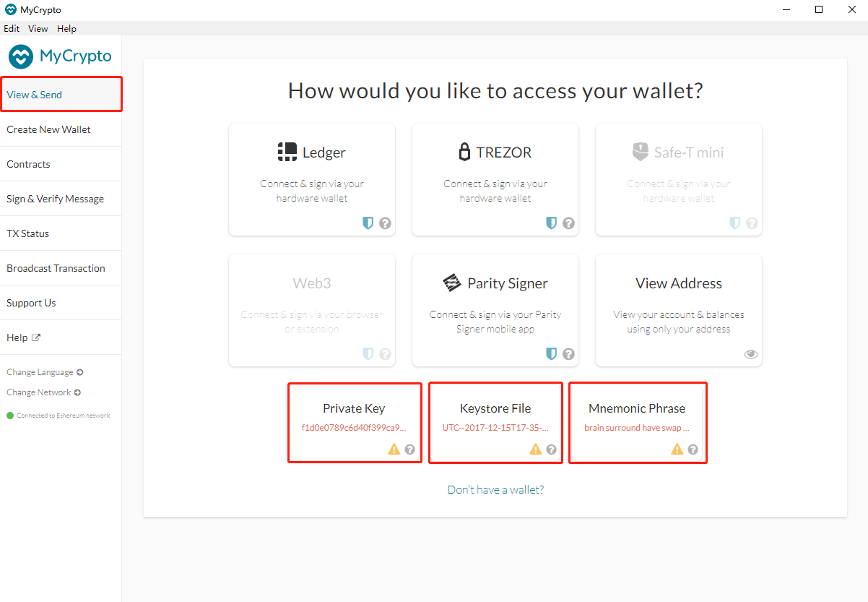Select Create New Wallet in the sidebar

pyautogui.click(x=48, y=129)
